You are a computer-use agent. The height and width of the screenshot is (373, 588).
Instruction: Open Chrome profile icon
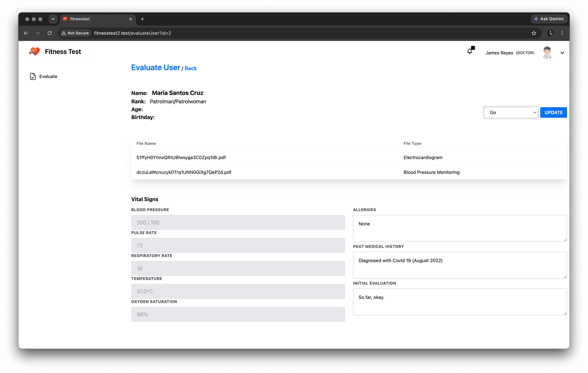(550, 33)
